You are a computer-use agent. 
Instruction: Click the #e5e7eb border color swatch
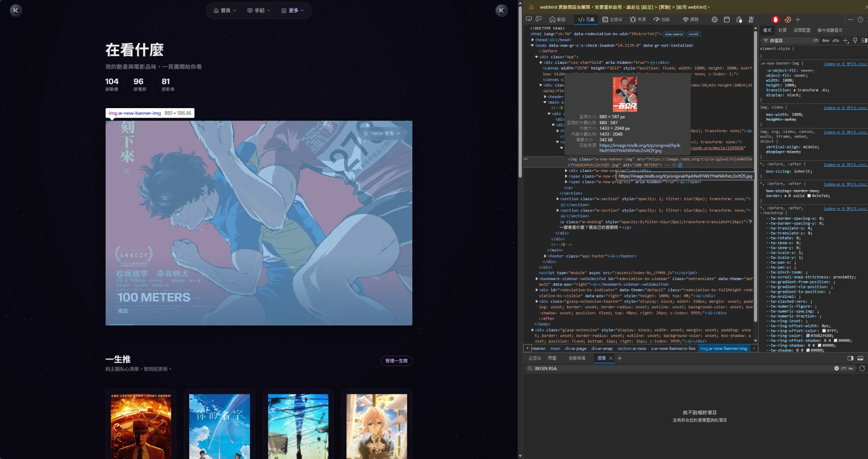click(809, 196)
